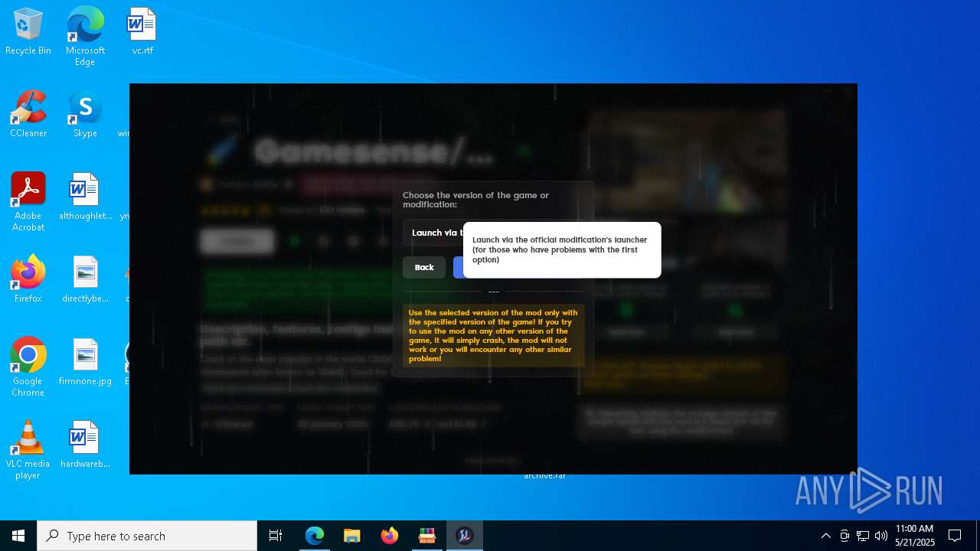Open VLC media player shortcut
Screen dimensions: 980x551
(28, 450)
